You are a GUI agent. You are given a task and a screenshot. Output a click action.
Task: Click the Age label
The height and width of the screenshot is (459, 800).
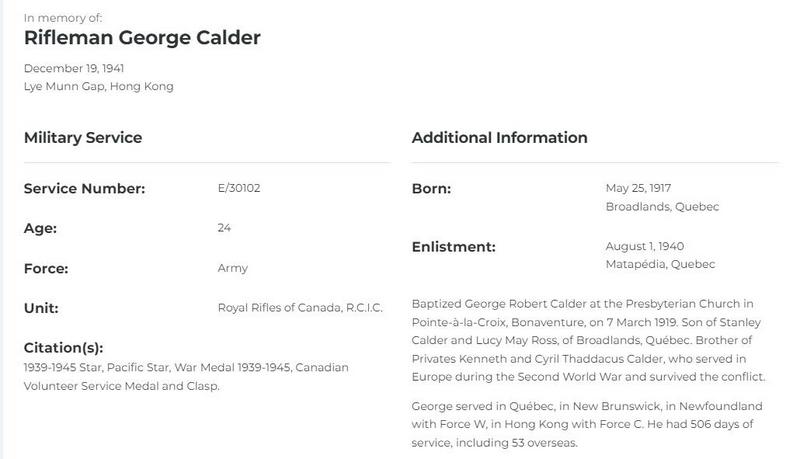coord(40,228)
